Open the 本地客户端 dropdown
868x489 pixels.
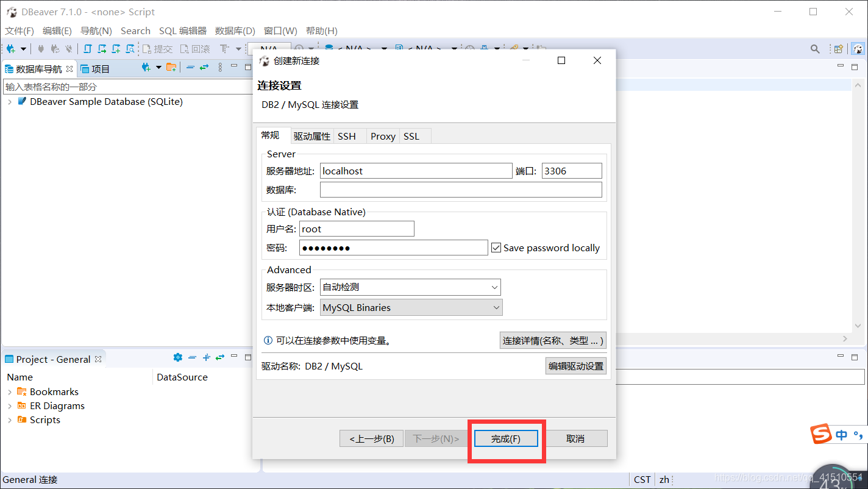(x=494, y=307)
